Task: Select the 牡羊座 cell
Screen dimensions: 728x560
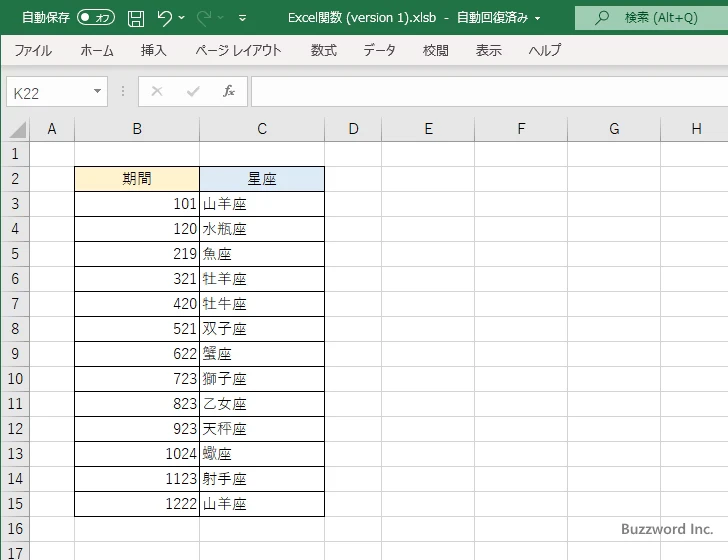Action: tap(262, 279)
